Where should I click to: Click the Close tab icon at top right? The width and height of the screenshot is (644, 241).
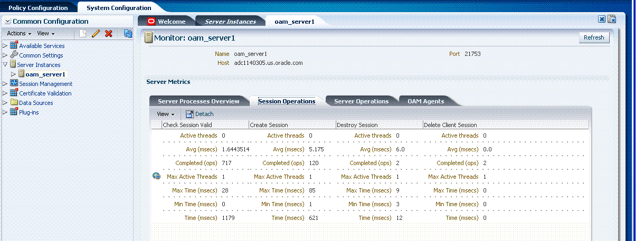pyautogui.click(x=601, y=19)
